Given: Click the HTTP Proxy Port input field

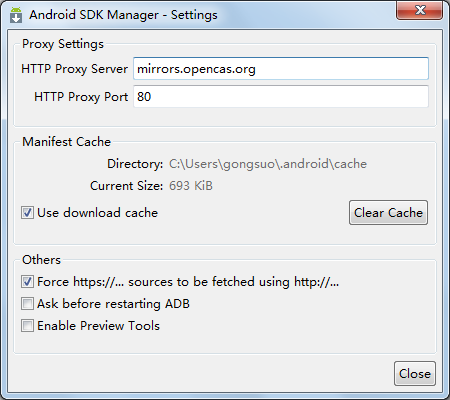Looking at the screenshot, I should pyautogui.click(x=281, y=97).
